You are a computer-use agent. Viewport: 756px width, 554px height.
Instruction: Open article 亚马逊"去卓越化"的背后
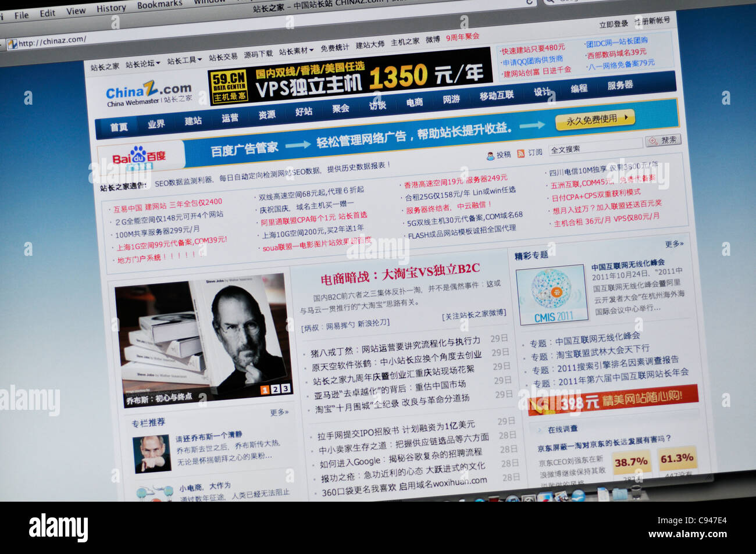(390, 389)
